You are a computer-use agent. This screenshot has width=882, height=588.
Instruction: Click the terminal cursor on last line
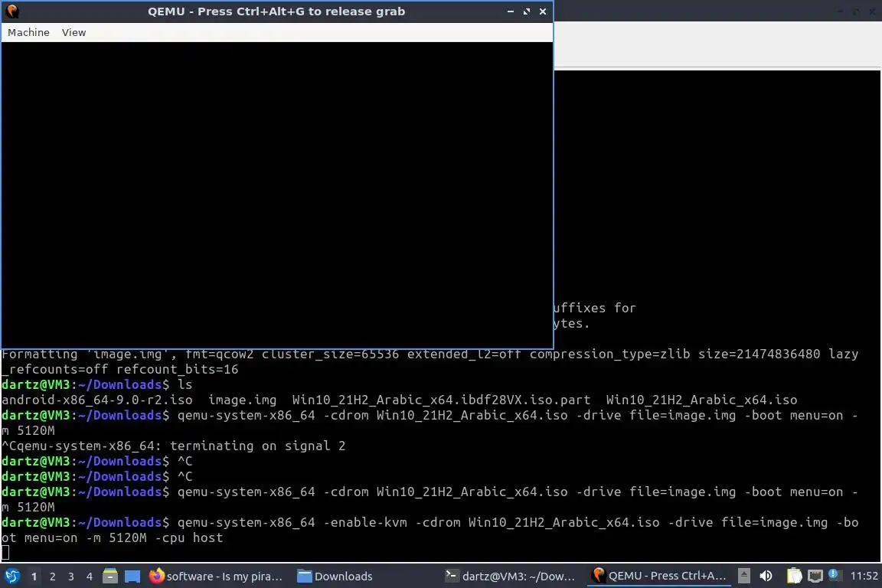pos(5,553)
